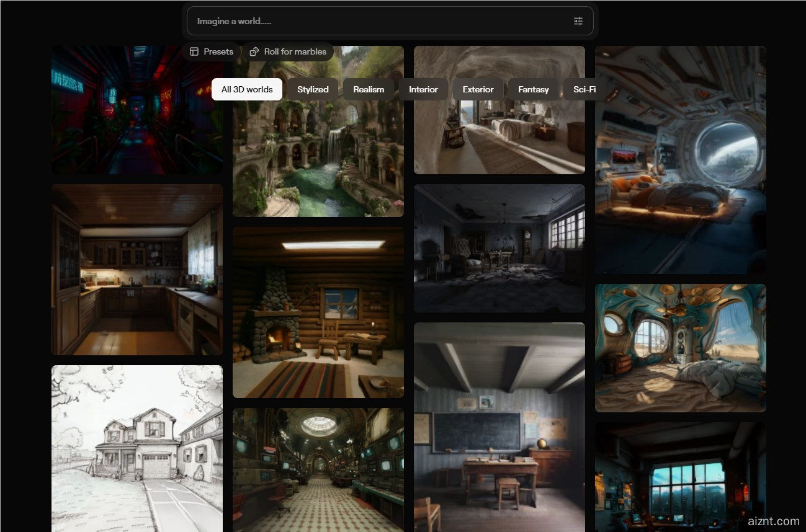The width and height of the screenshot is (806, 532).
Task: Open the abandoned dark living room world
Action: [x=499, y=248]
